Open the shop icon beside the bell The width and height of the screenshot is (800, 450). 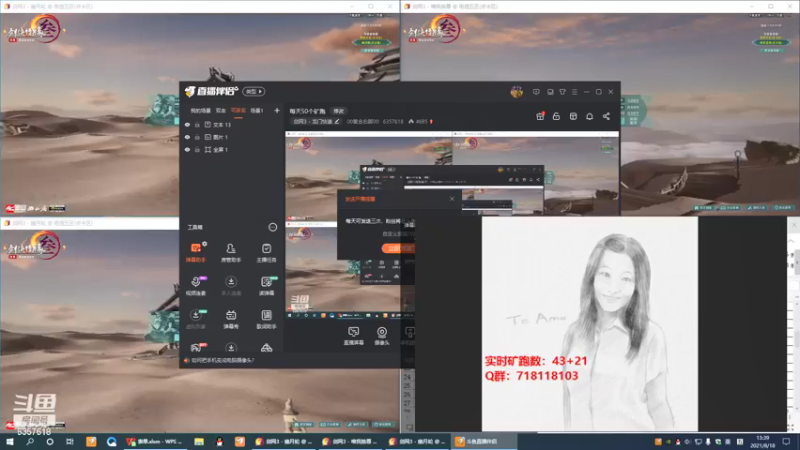tap(573, 116)
